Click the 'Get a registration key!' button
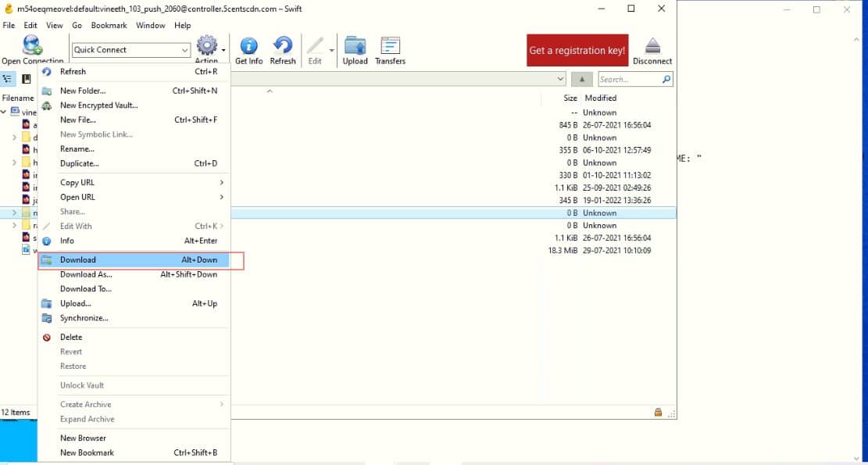 577,50
